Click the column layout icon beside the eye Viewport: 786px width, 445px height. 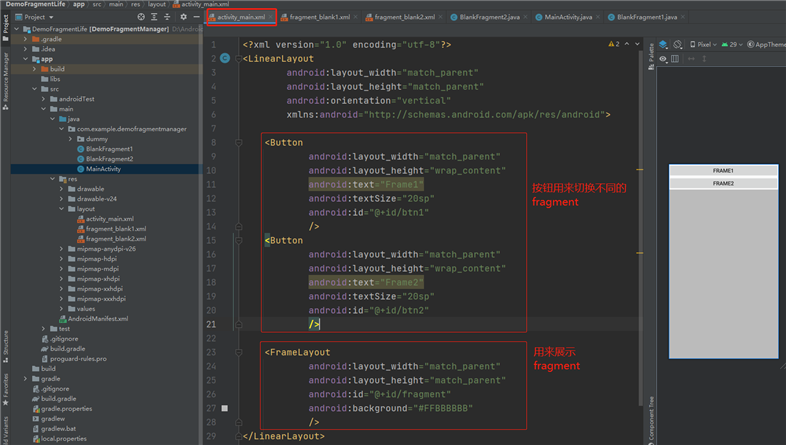point(675,59)
